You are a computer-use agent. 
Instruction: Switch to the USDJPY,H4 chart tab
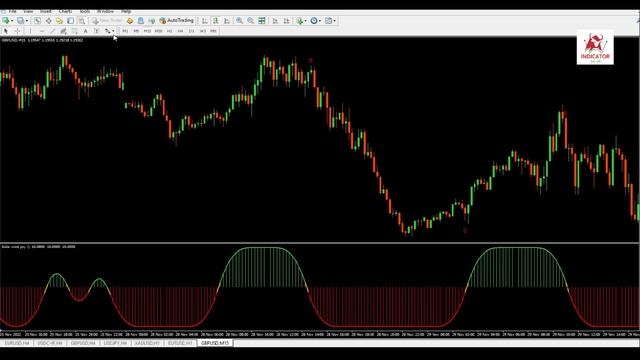pos(115,343)
